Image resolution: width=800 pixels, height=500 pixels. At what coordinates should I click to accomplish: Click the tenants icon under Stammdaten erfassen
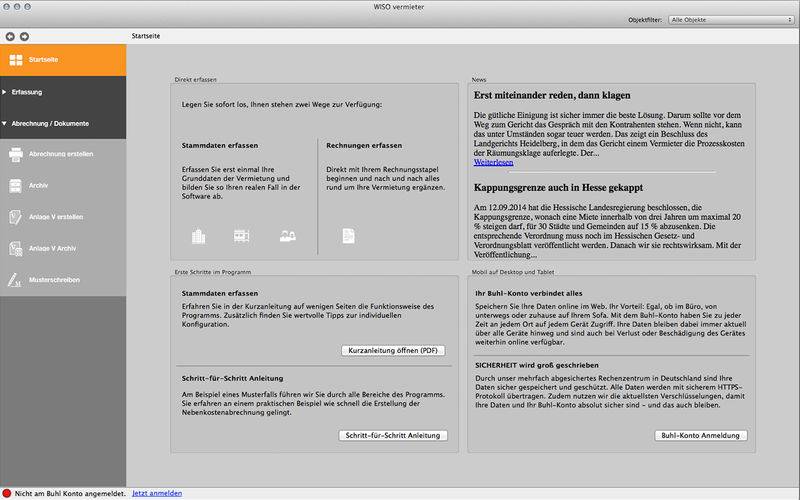click(x=288, y=236)
